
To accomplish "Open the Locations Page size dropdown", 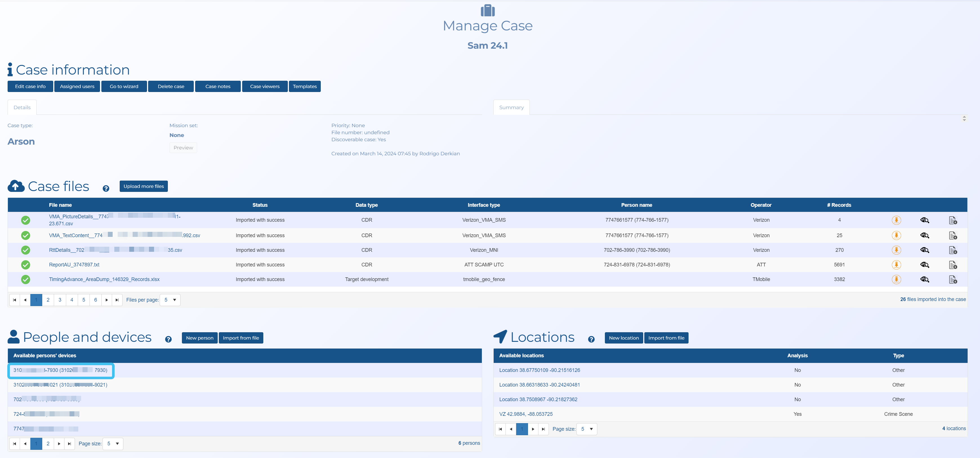I will click(587, 429).
